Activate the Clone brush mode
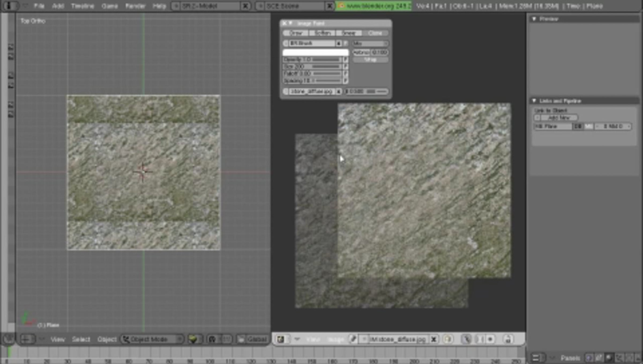Viewport: 643px width, 364px height. pyautogui.click(x=375, y=33)
